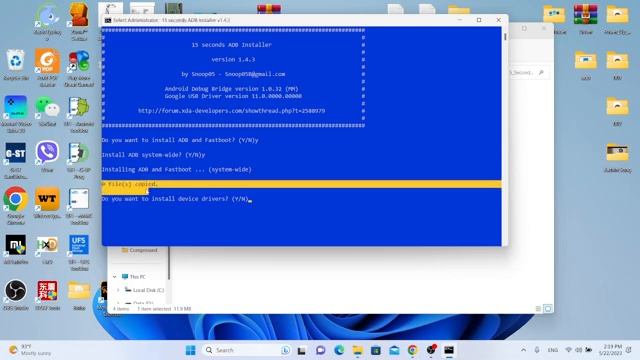Switch Explorer to large icons view
The width and height of the screenshot is (640, 360).
(548, 309)
